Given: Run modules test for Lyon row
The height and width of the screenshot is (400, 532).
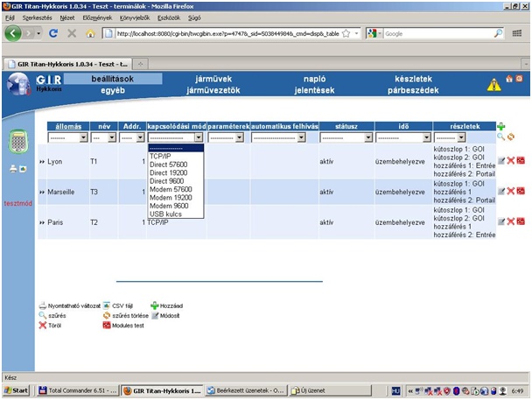Looking at the screenshot, I should point(521,161).
